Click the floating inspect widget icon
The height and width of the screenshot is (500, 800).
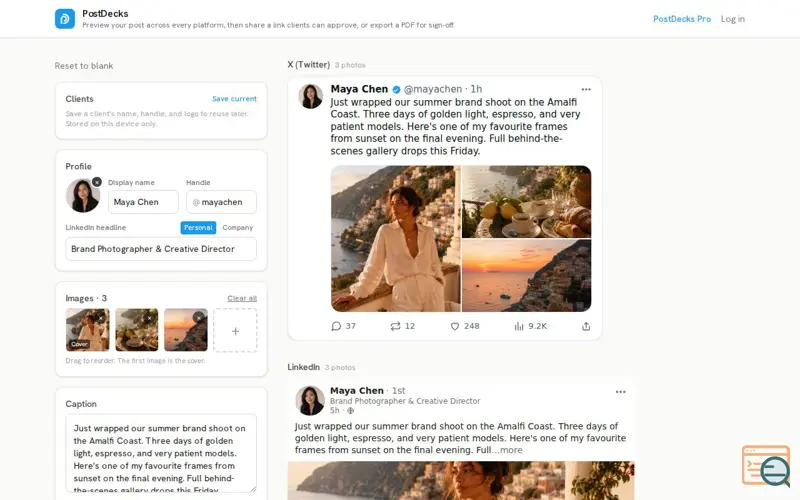tap(766, 466)
